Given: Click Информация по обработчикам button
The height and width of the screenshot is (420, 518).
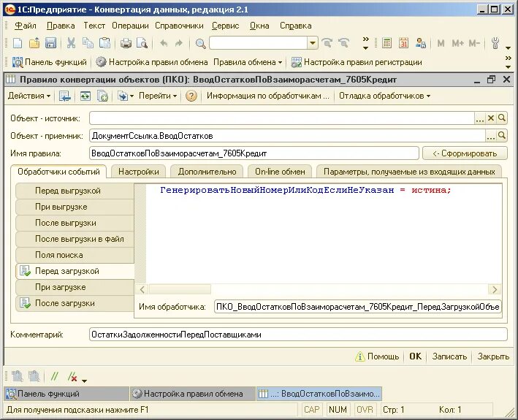Looking at the screenshot, I should [x=268, y=96].
